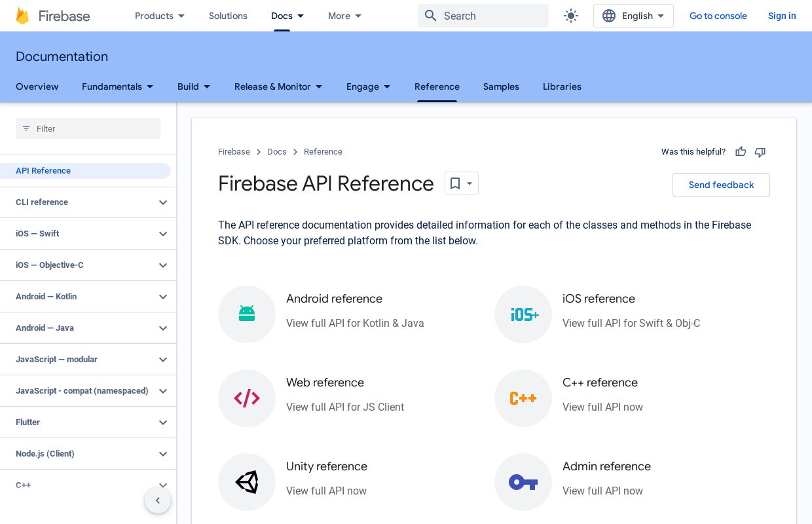Click the Documentation header title

[x=62, y=56]
